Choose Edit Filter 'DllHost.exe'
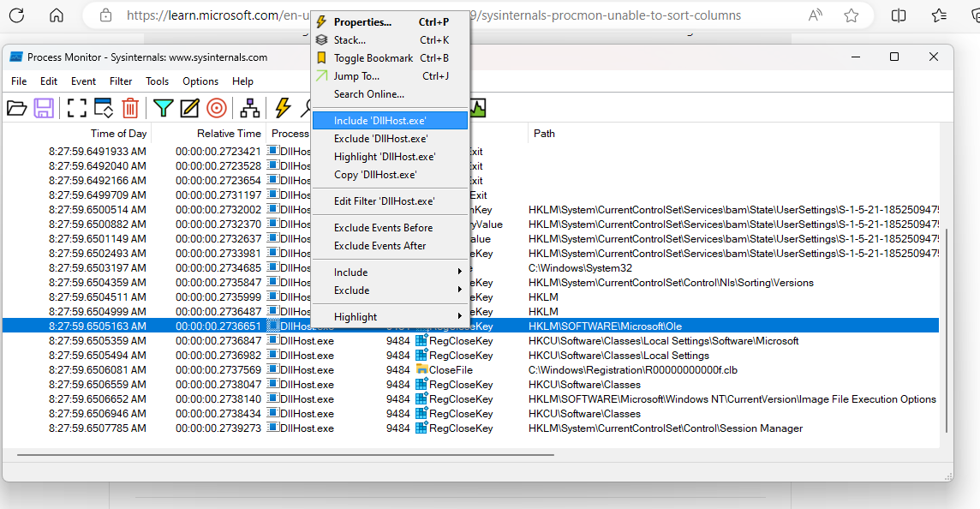 click(390, 201)
